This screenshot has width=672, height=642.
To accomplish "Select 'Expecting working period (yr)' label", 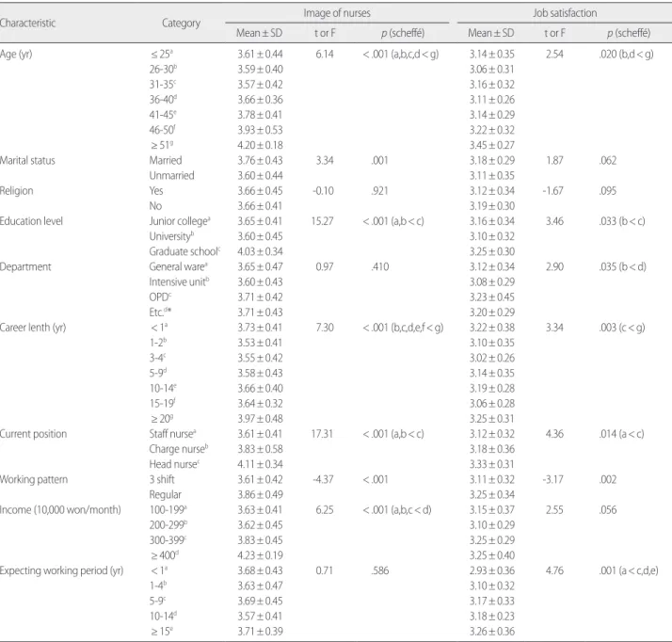I will click(62, 570).
